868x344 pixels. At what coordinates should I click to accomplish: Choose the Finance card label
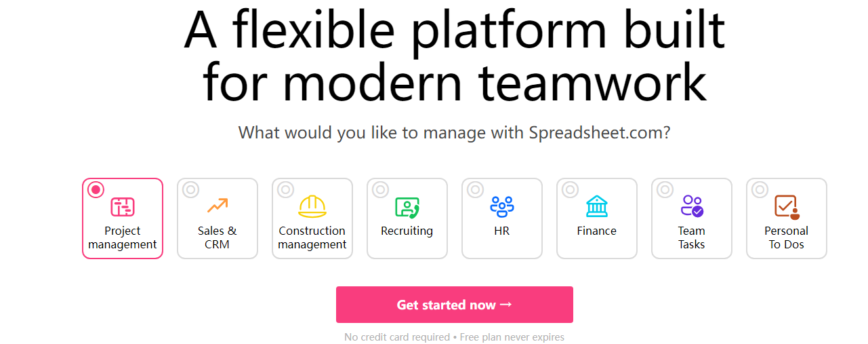click(x=597, y=231)
